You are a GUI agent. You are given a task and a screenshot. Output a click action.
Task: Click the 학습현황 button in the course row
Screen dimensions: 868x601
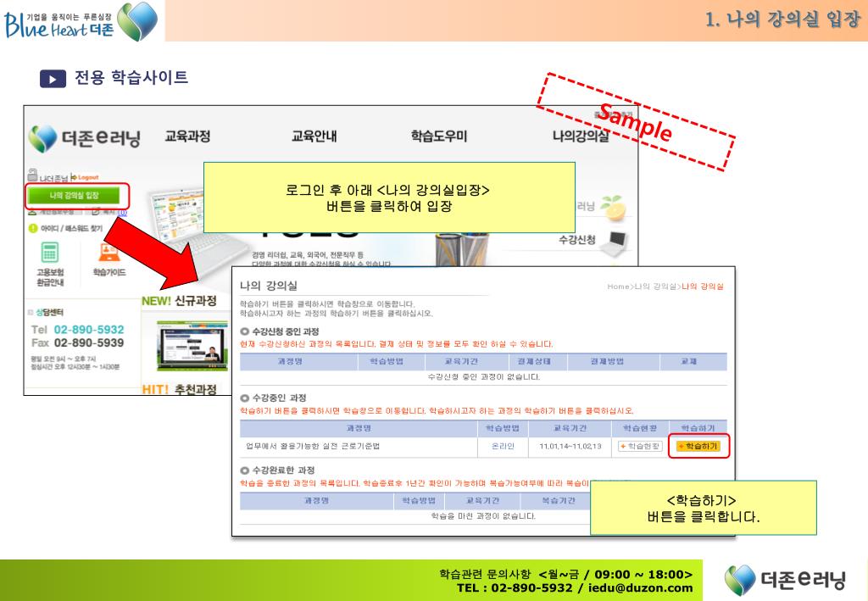click(641, 446)
